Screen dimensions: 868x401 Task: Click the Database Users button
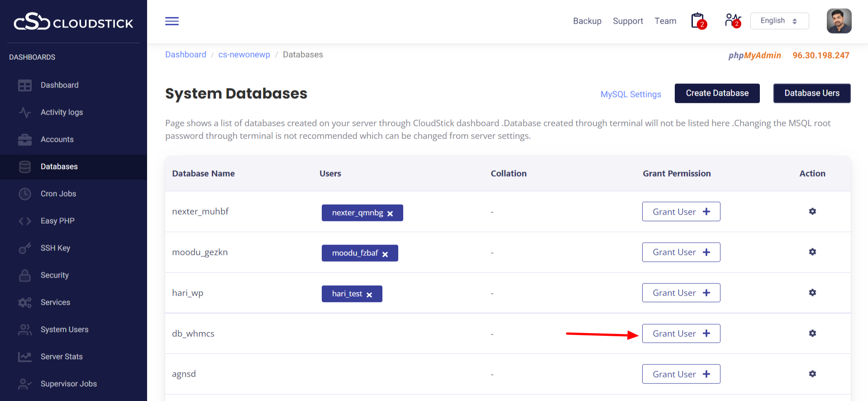coord(811,93)
